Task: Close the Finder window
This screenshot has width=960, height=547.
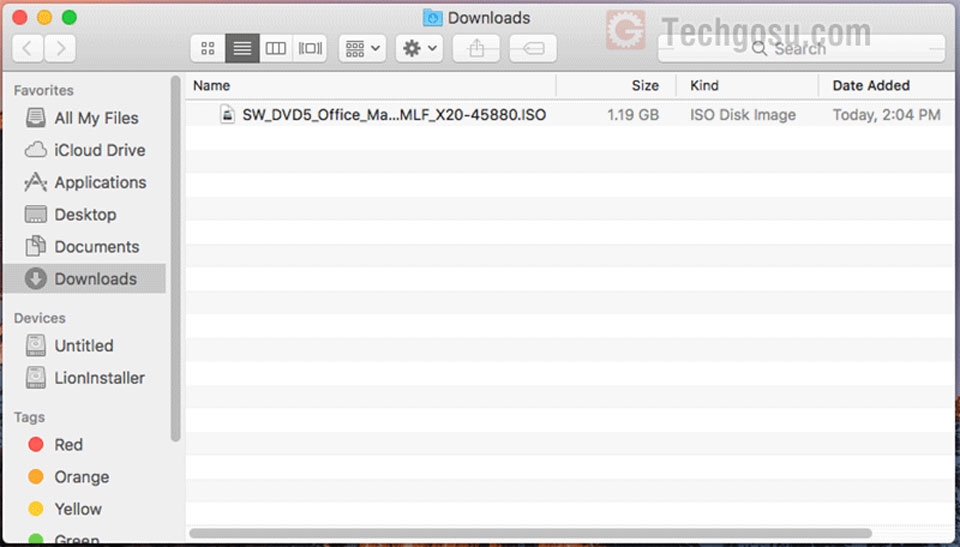Action: 20,17
